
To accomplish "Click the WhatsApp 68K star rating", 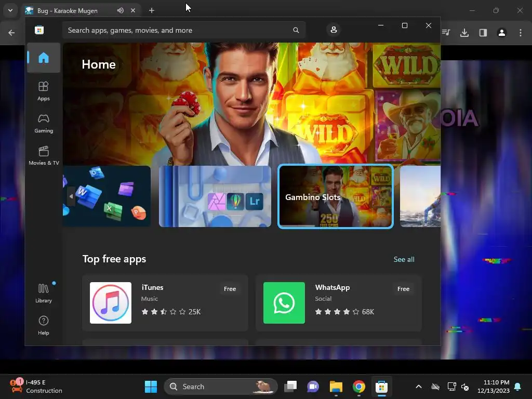I will click(x=344, y=312).
